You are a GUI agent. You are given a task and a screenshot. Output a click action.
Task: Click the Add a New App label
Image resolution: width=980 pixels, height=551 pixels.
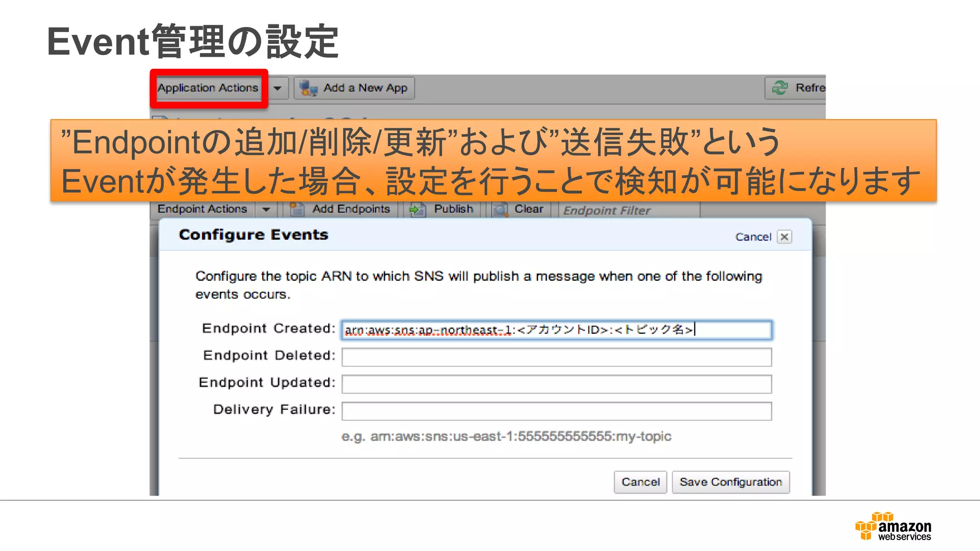365,88
